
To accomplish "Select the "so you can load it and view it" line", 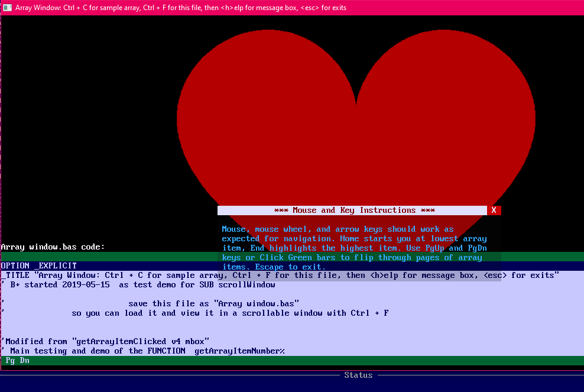I will click(292, 313).
